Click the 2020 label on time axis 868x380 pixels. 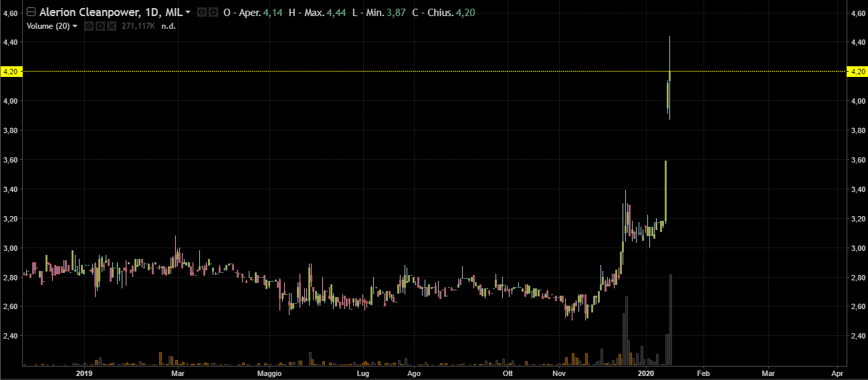[646, 373]
